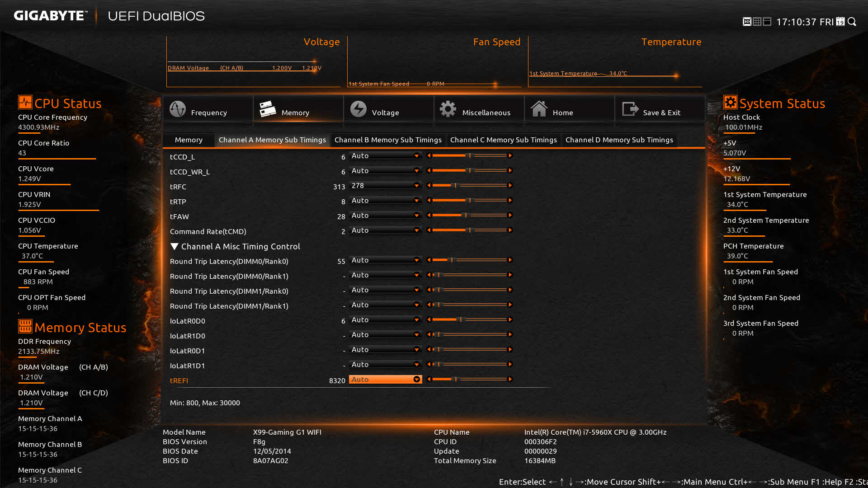
Task: Increase tRFC using right arrow
Action: 510,185
